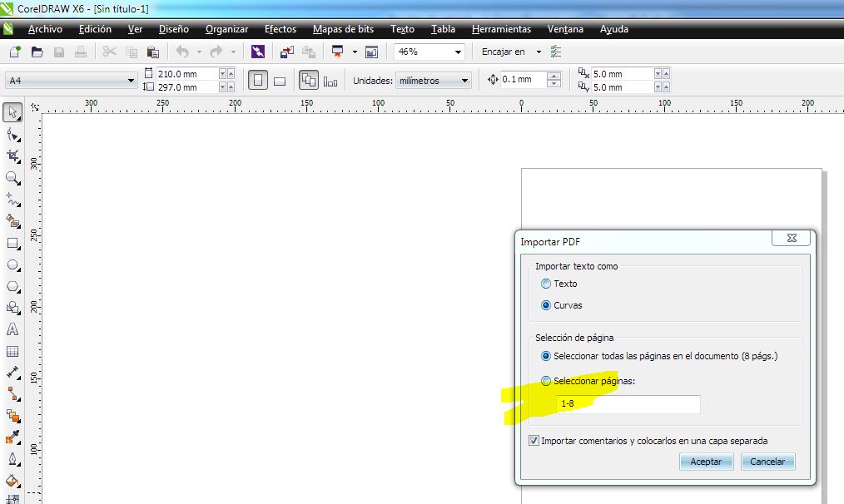
Task: Click the page range field showing 1-8
Action: pos(628,404)
